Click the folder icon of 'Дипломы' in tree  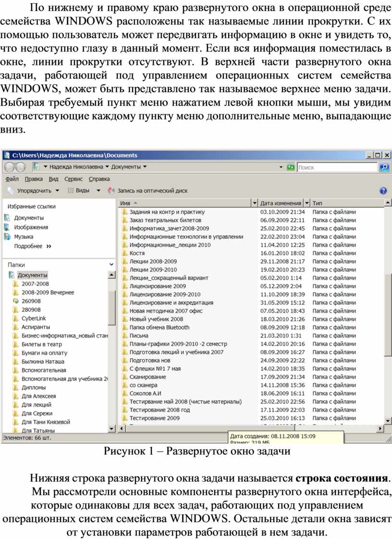(15, 388)
